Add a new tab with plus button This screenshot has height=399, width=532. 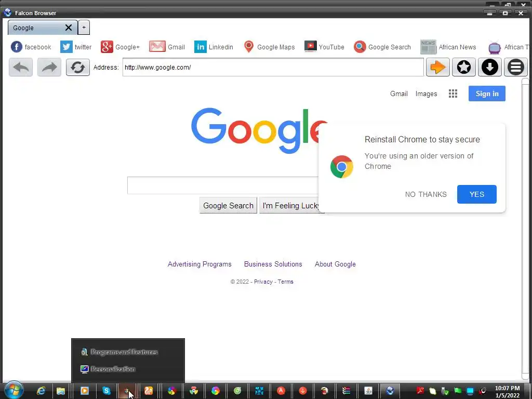(84, 28)
